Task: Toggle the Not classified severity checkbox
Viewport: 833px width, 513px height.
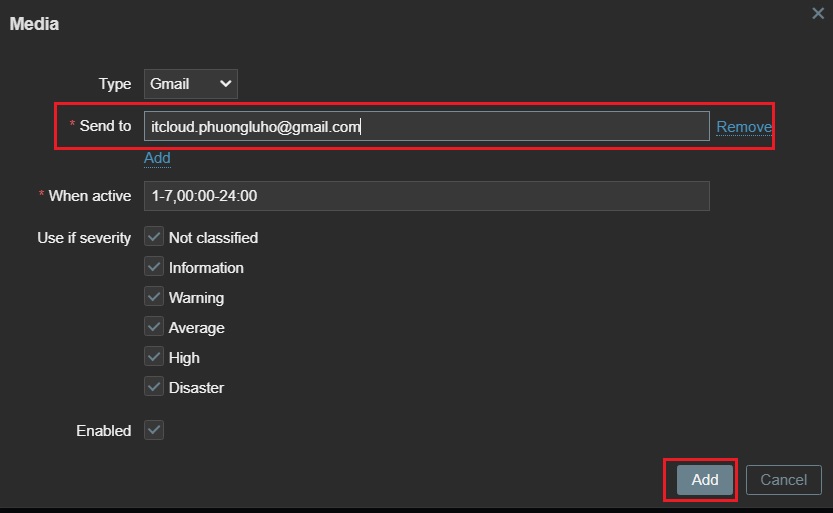Action: click(154, 237)
